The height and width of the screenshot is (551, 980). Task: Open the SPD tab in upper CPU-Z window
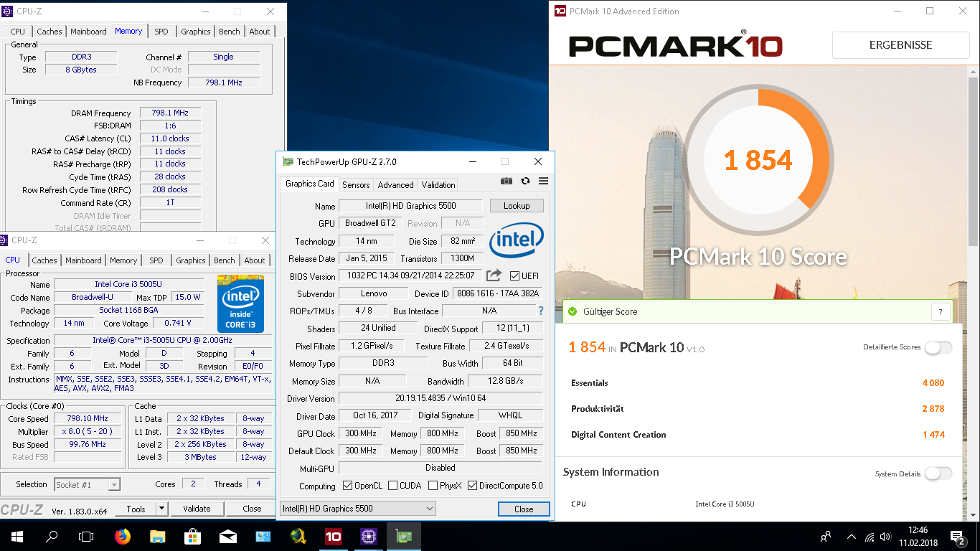pyautogui.click(x=161, y=32)
